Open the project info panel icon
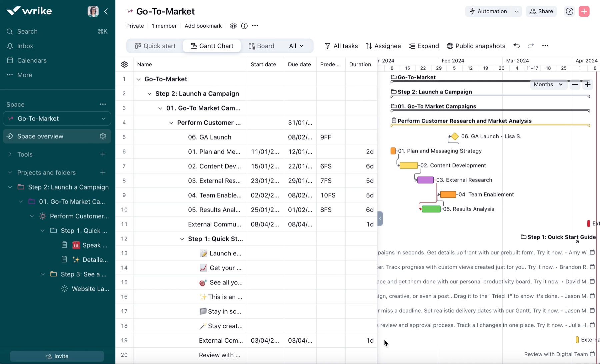Screen dimensions: 600x364 [244, 26]
